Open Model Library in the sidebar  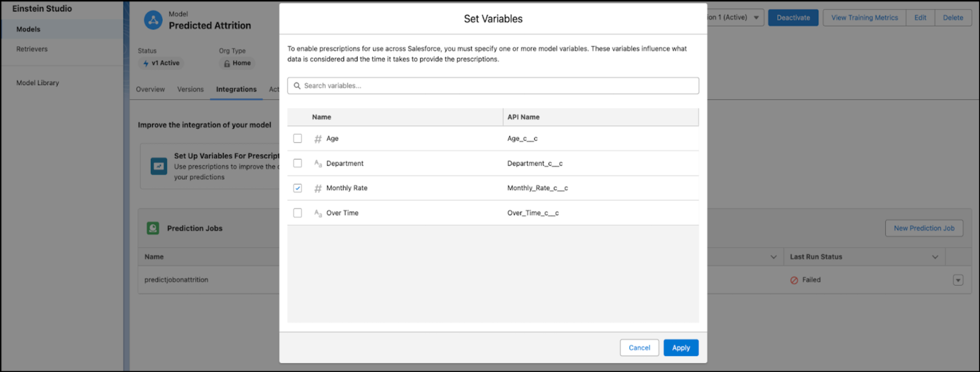(38, 83)
